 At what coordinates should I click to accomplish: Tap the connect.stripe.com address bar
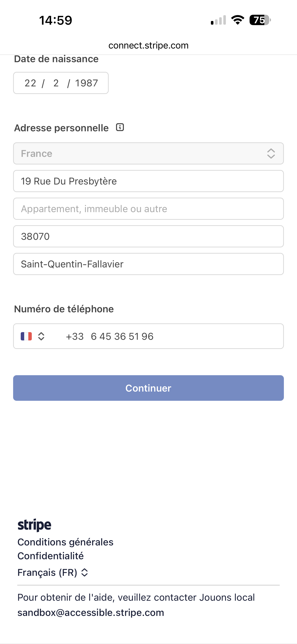coord(148,46)
